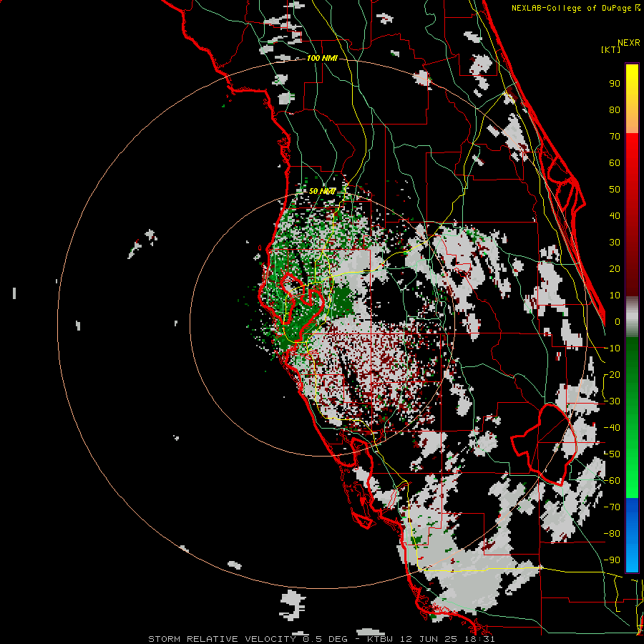The width and height of the screenshot is (644, 644).
Task: Click the positive 30 knot scale label
Action: pos(615,243)
